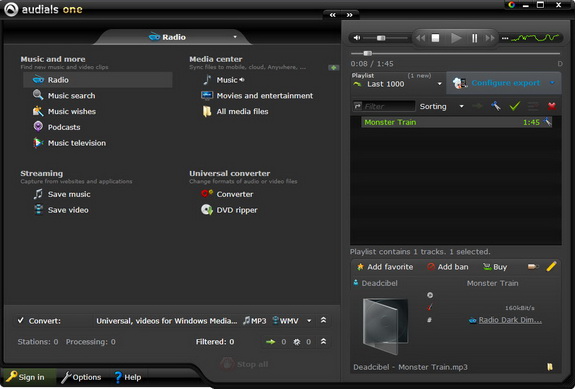This screenshot has height=389, width=575.
Task: Skip to next track
Action: pyautogui.click(x=490, y=38)
